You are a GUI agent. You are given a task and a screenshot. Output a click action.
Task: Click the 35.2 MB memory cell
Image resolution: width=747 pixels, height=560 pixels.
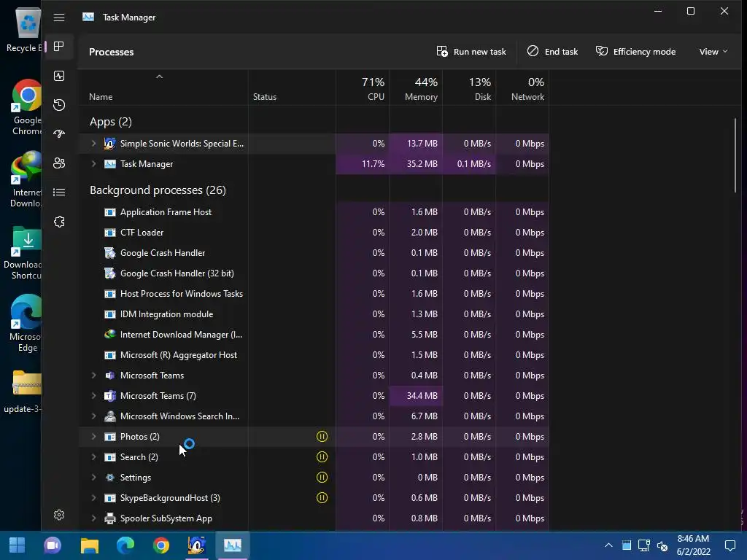pyautogui.click(x=416, y=164)
